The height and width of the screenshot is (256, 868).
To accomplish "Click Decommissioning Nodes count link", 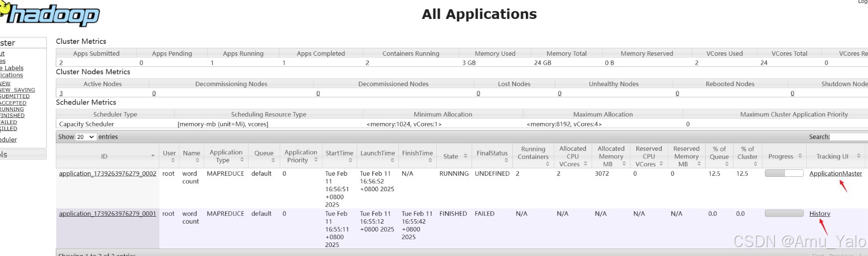I will click(x=154, y=93).
